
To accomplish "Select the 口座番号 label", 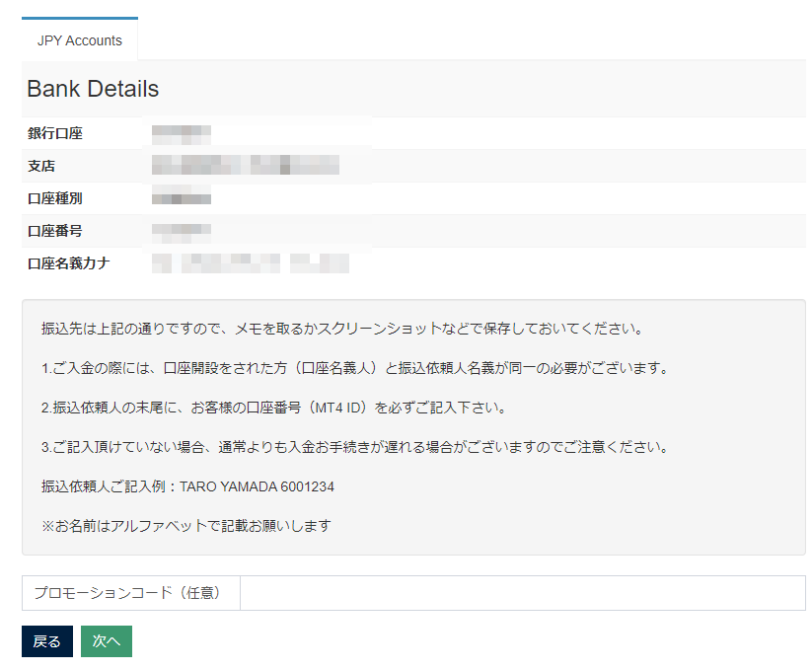I will coord(55,231).
